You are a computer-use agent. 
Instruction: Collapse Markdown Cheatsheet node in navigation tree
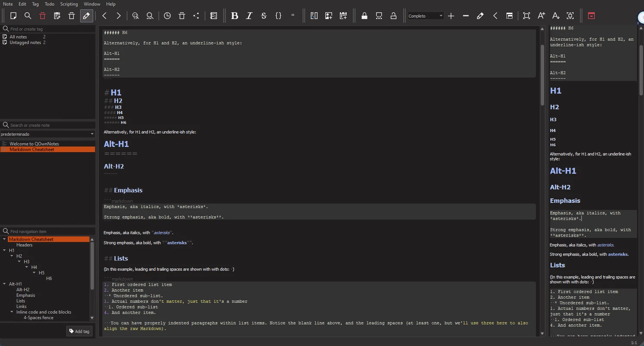point(5,239)
